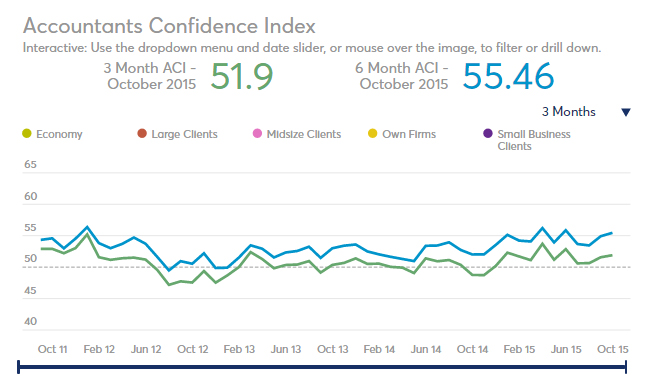Select Small Business Clients legend label
The width and height of the screenshot is (646, 382).
[534, 140]
